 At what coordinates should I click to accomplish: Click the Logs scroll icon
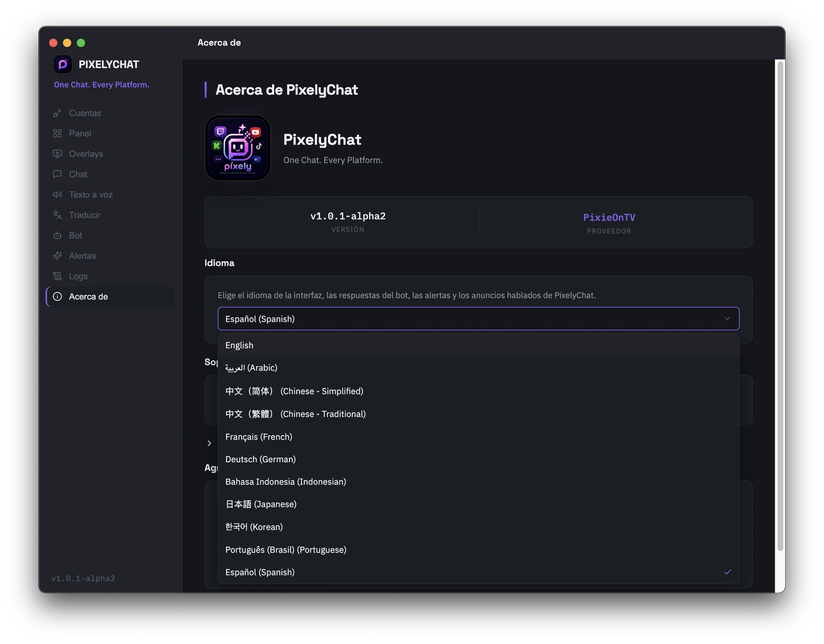57,276
